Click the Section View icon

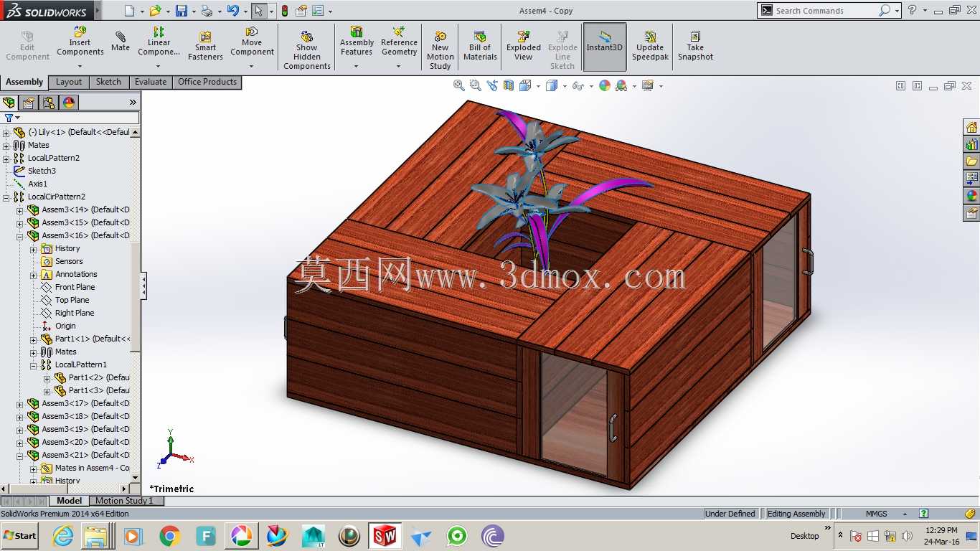[x=509, y=85]
